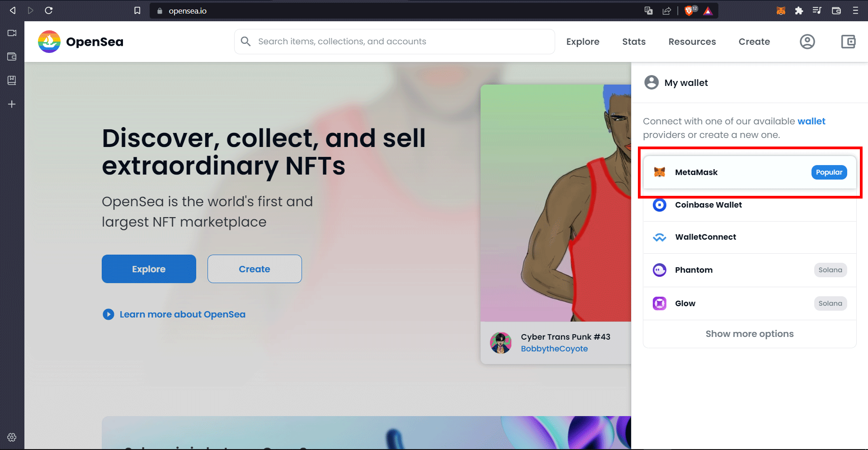
Task: Open Learn more about OpenSea link
Action: tap(183, 314)
